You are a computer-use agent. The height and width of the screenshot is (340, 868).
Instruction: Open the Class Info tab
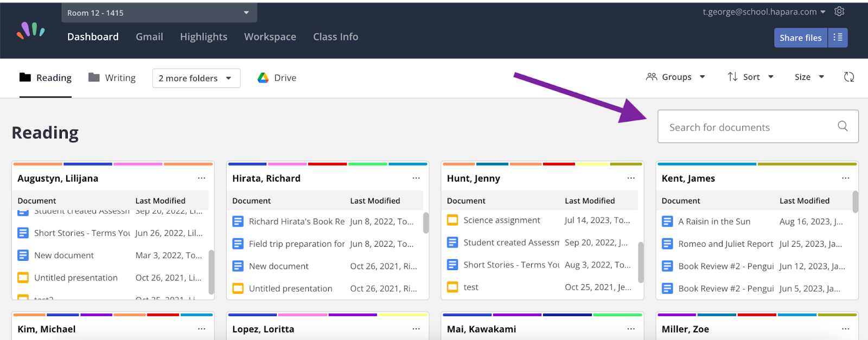point(336,37)
